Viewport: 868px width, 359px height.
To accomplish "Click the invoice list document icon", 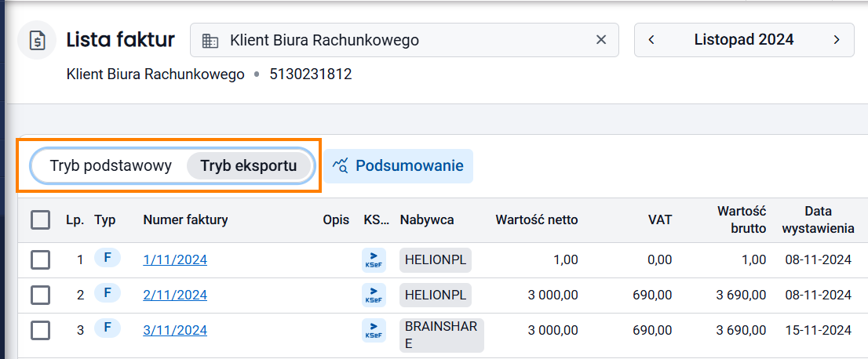I will pyautogui.click(x=37, y=40).
